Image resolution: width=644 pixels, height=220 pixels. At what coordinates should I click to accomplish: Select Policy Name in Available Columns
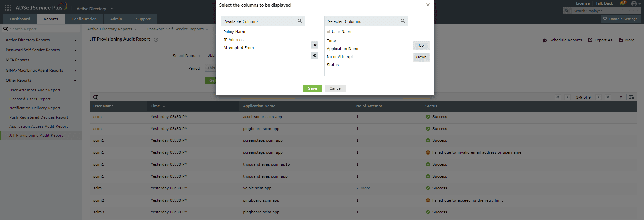tap(235, 32)
